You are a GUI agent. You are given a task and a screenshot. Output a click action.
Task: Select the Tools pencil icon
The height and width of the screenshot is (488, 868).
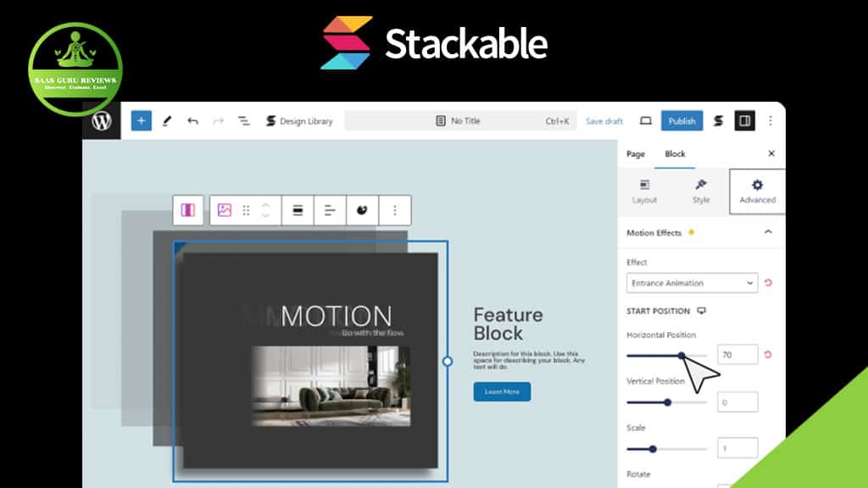[x=167, y=120]
